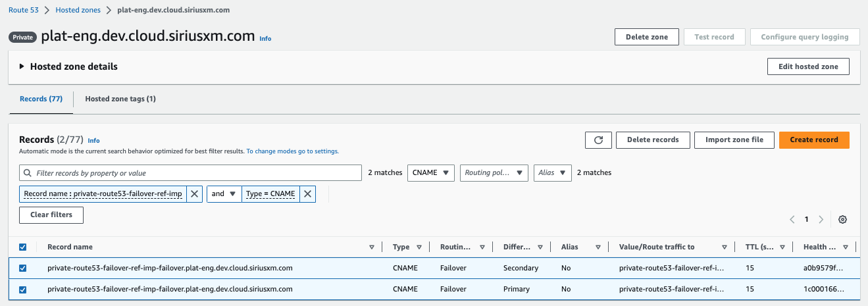Sort by the TTL column arrow
868x306 pixels.
coord(782,247)
